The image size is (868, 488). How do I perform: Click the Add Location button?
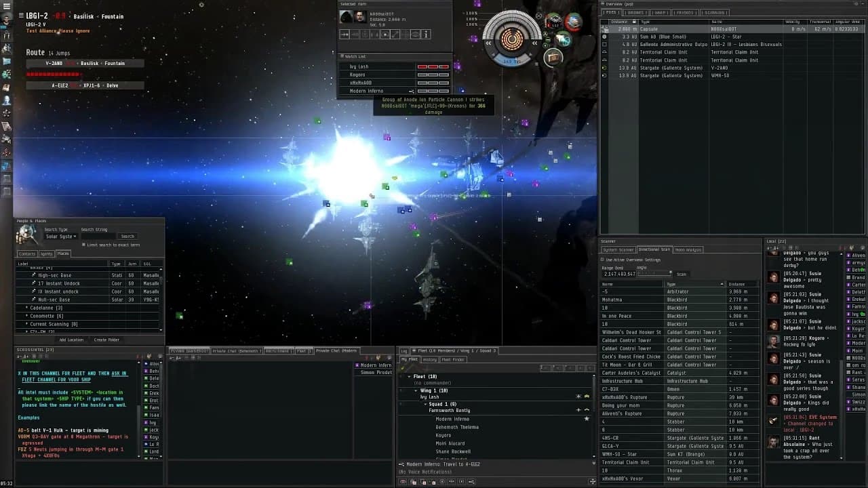click(x=71, y=340)
